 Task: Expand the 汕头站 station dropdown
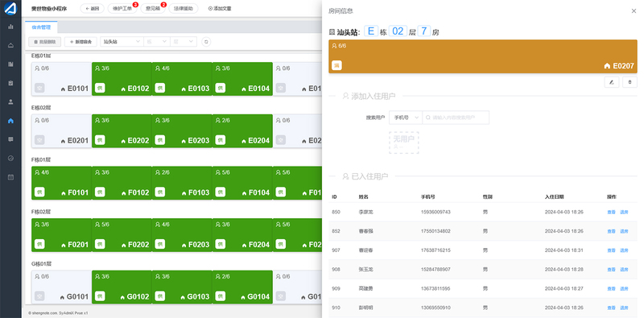click(122, 42)
